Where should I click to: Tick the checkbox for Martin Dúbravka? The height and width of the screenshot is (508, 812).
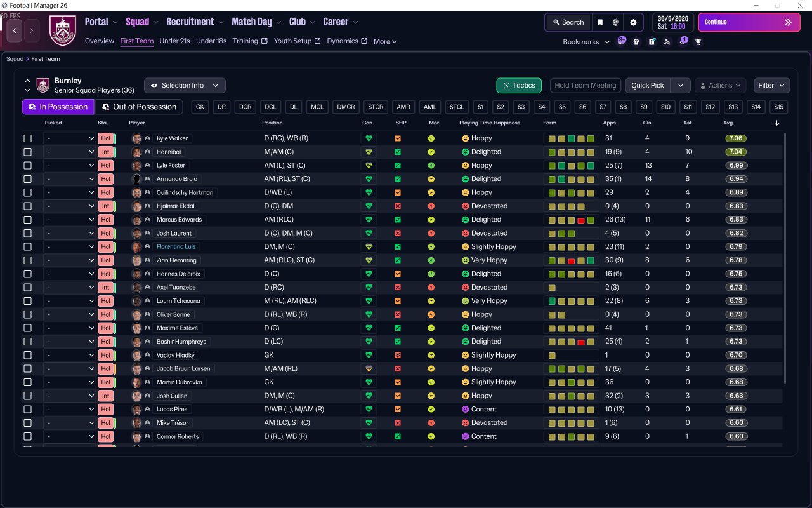(27, 382)
